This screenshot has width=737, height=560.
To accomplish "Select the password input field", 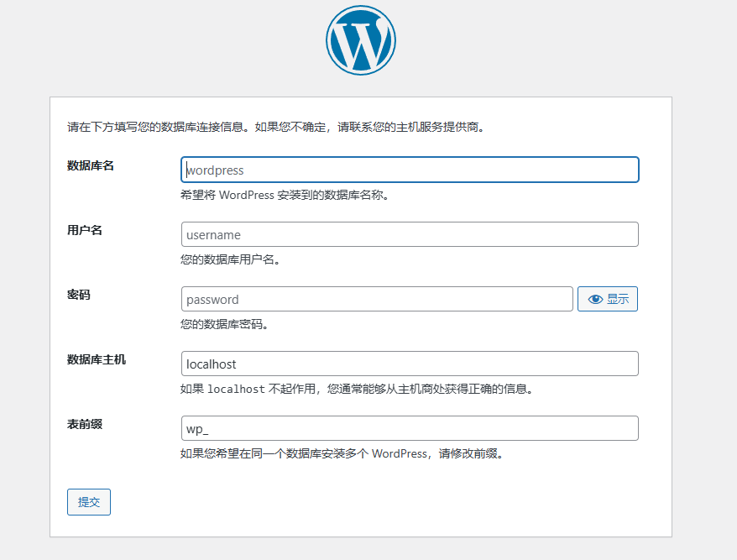I will point(376,298).
